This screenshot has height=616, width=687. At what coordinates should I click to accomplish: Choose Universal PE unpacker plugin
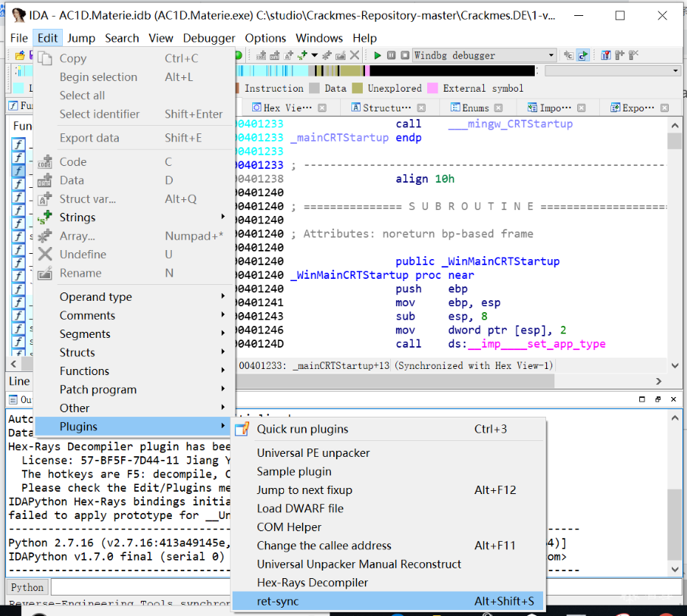pos(388,453)
